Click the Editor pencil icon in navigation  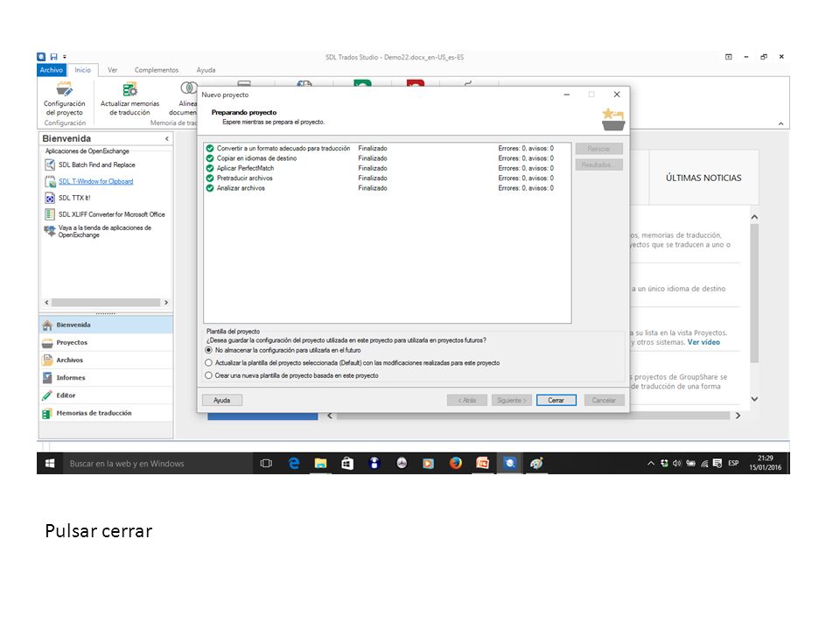[47, 395]
